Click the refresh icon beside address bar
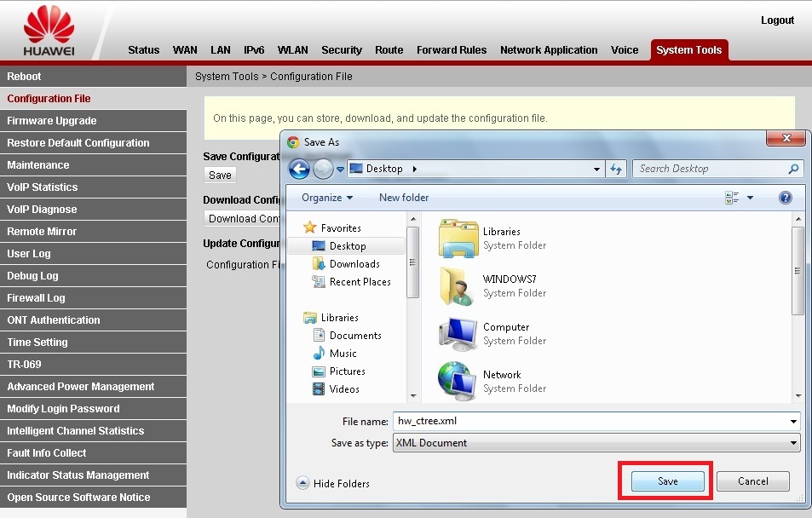Image resolution: width=812 pixels, height=518 pixels. point(617,169)
